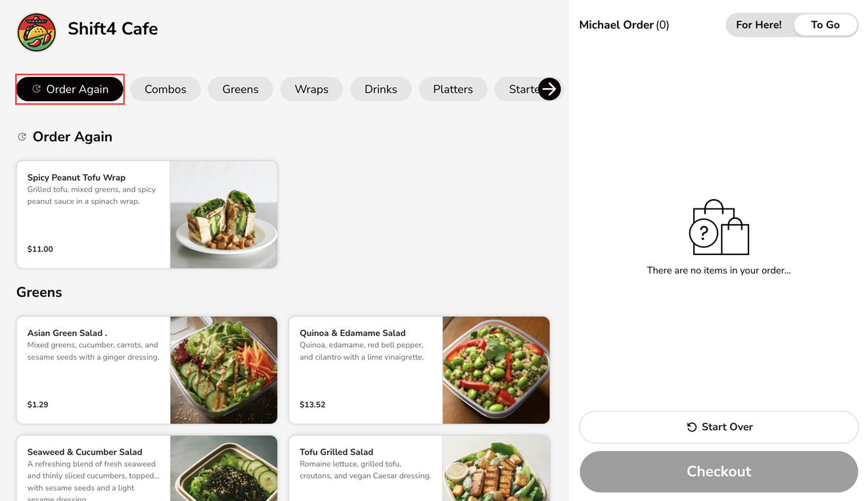The width and height of the screenshot is (868, 501).
Task: Click the Shift4 Cafe taco logo
Action: coord(36,32)
